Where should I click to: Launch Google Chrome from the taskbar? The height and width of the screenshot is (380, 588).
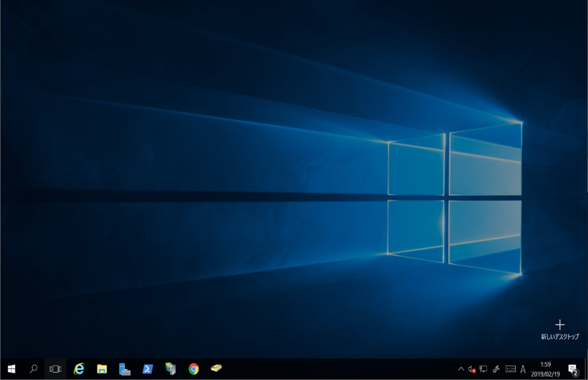tap(194, 369)
